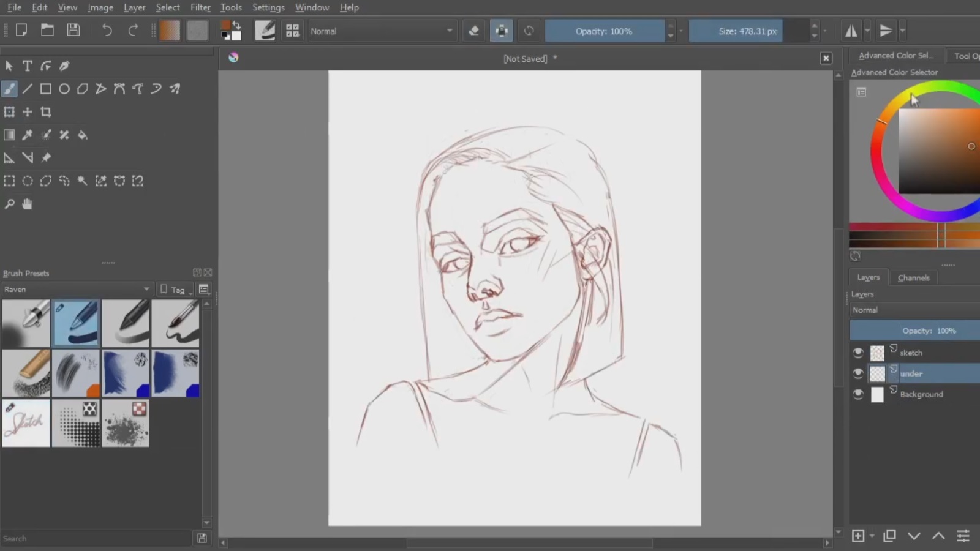Select the Pan hand tool

click(x=28, y=204)
